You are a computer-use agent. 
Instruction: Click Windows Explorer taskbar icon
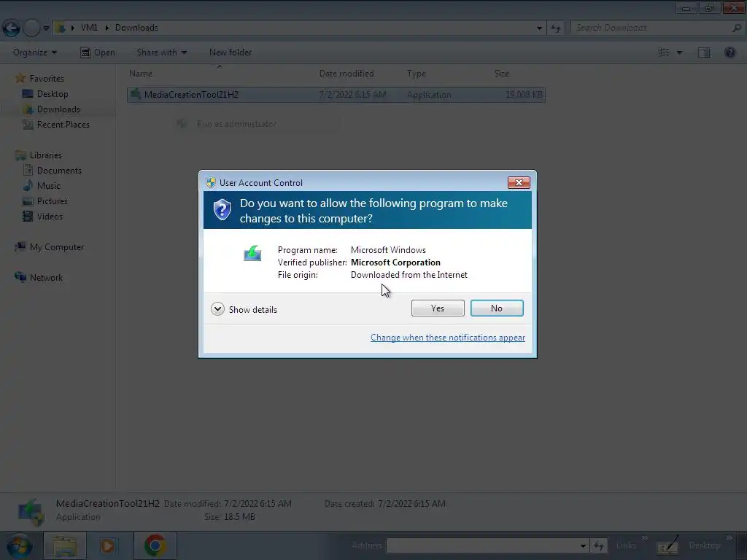(x=64, y=545)
